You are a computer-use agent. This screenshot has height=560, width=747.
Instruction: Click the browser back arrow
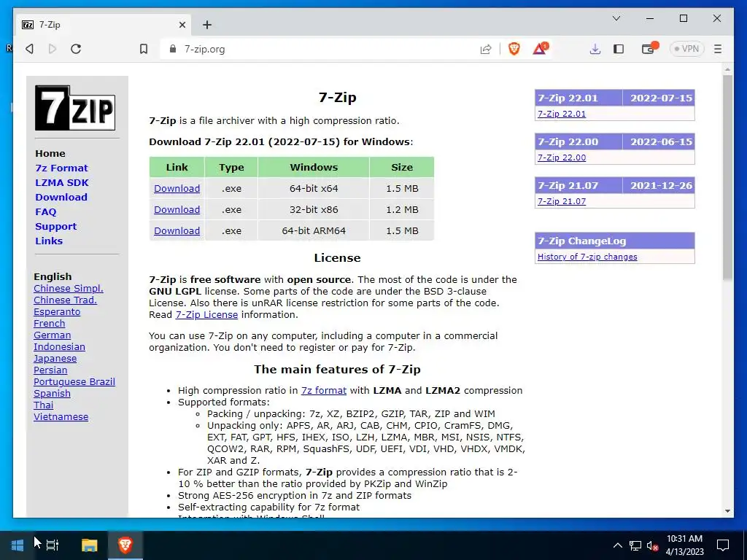[29, 49]
